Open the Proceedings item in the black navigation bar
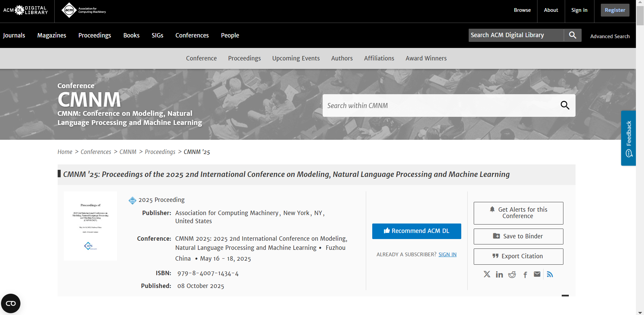Viewport: 644px width, 315px height. (x=95, y=35)
